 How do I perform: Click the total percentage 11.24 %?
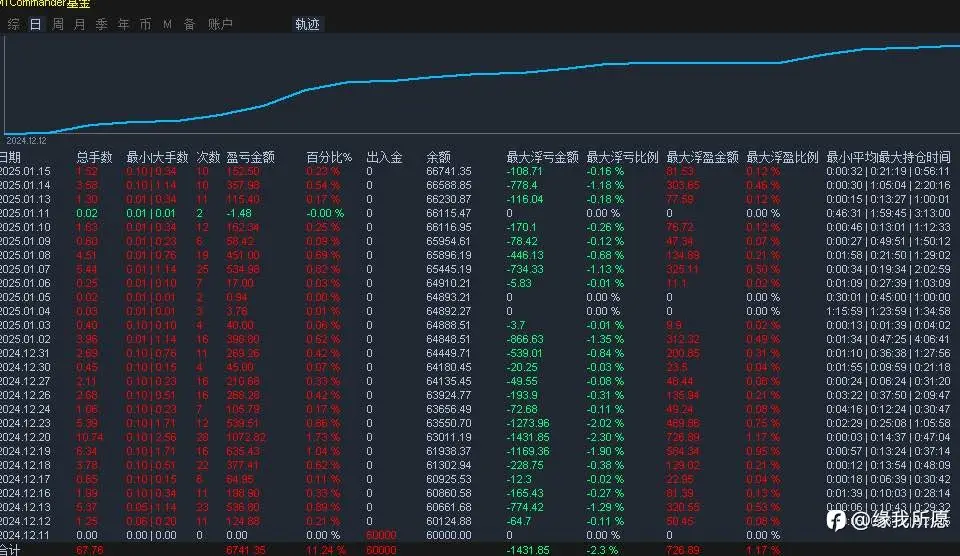325,550
